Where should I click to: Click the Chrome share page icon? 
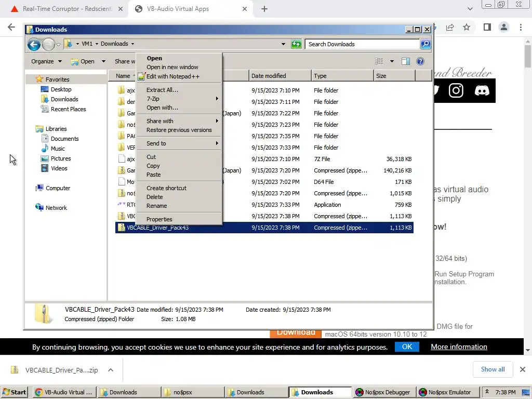450,27
